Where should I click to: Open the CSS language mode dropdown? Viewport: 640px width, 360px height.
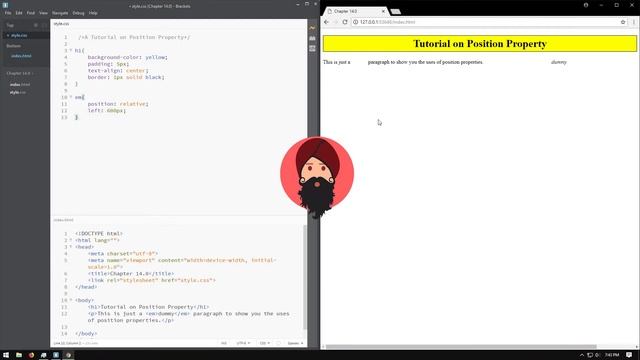point(264,343)
